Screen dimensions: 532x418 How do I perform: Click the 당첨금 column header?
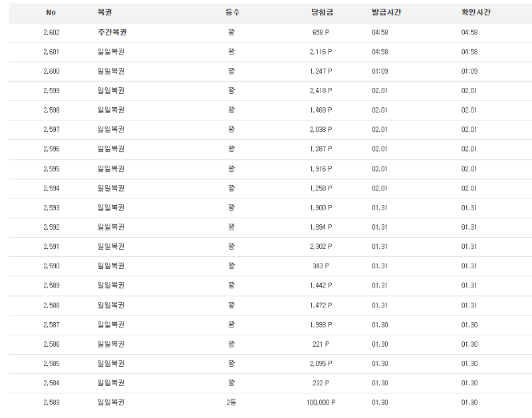pos(322,12)
